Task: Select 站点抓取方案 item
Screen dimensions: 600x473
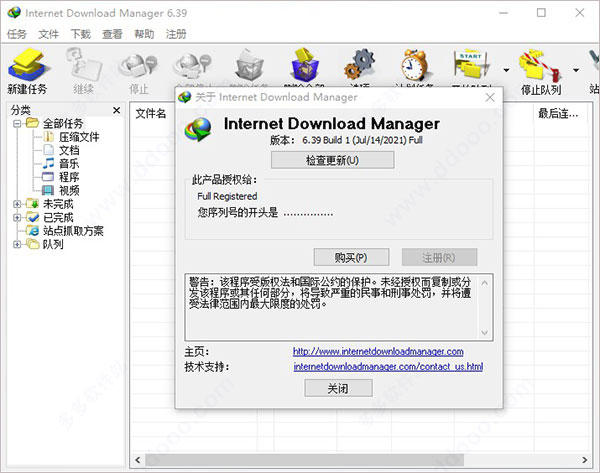Action: [73, 231]
